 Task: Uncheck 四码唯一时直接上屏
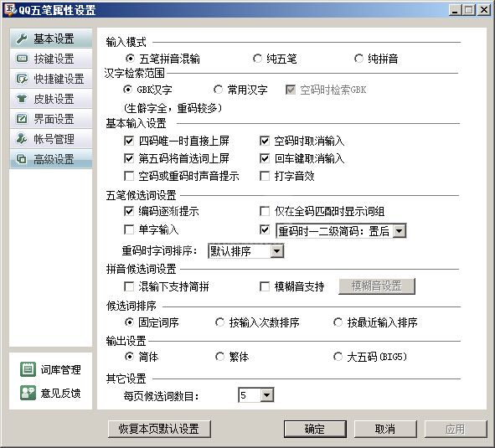pyautogui.click(x=129, y=141)
